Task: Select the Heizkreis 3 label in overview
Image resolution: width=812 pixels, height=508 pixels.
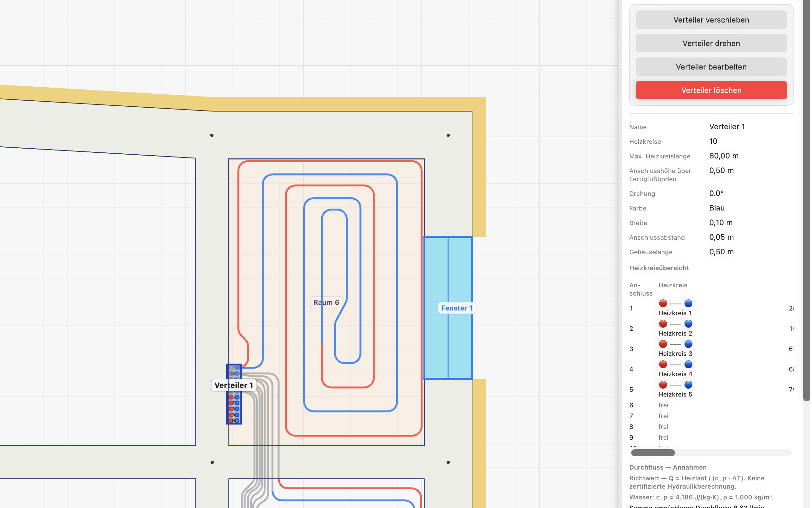Action: click(675, 354)
